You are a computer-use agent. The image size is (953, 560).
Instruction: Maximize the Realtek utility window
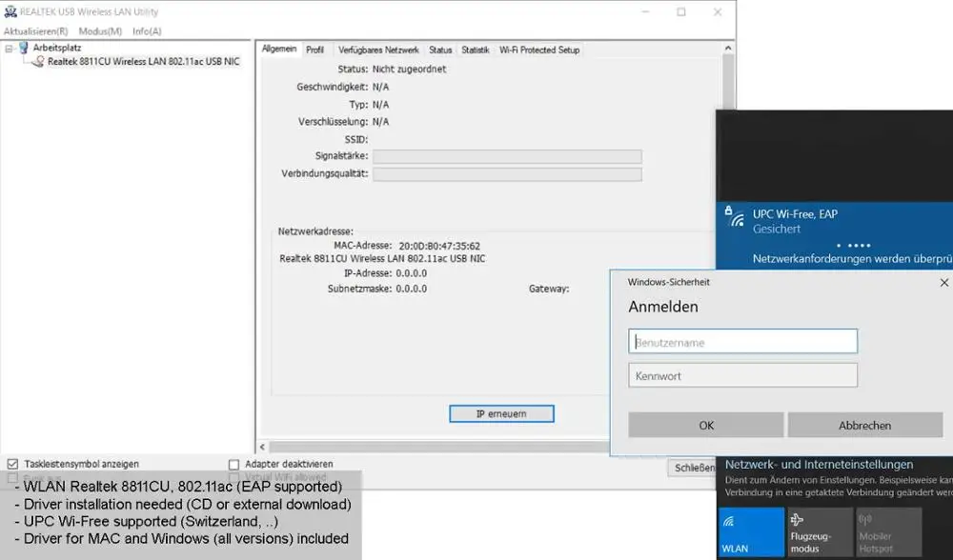pos(681,12)
